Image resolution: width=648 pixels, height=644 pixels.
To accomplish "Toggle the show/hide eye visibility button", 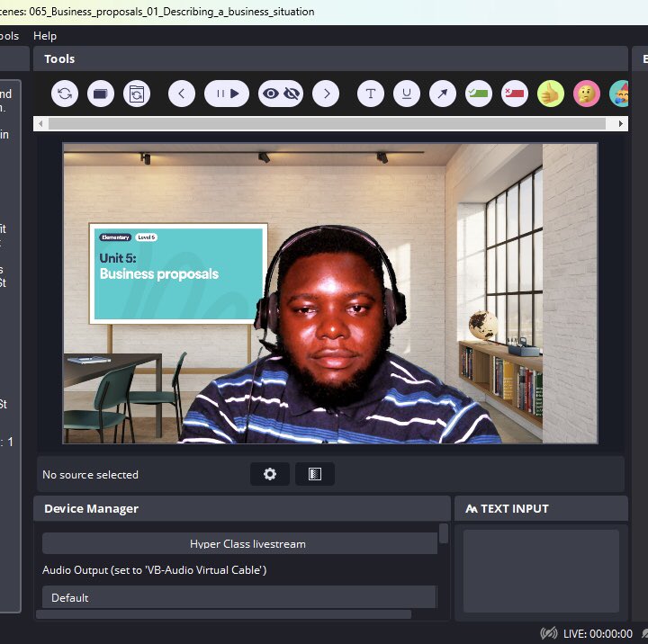I will point(281,94).
